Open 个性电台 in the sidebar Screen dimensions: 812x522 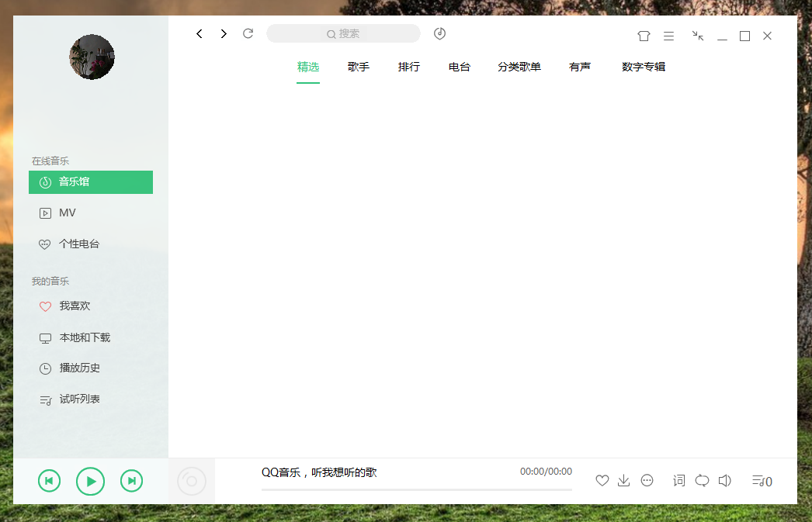(91, 244)
